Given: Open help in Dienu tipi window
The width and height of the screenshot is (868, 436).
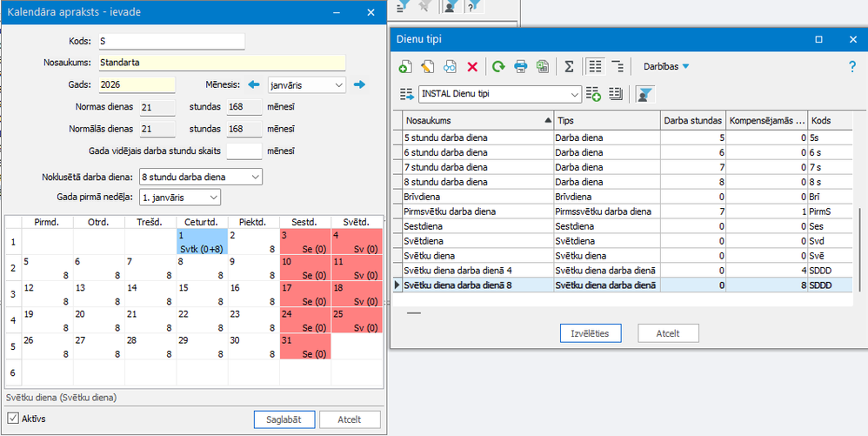Looking at the screenshot, I should [x=852, y=67].
